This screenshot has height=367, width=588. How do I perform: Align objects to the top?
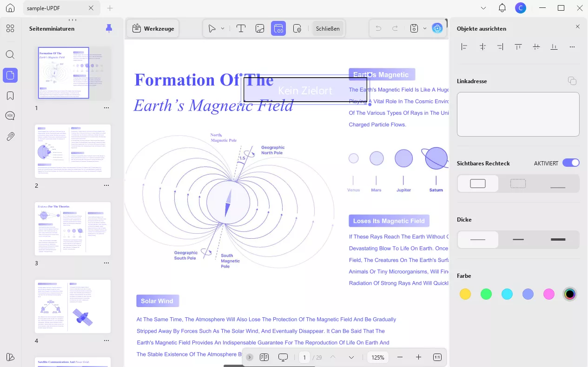(518, 47)
